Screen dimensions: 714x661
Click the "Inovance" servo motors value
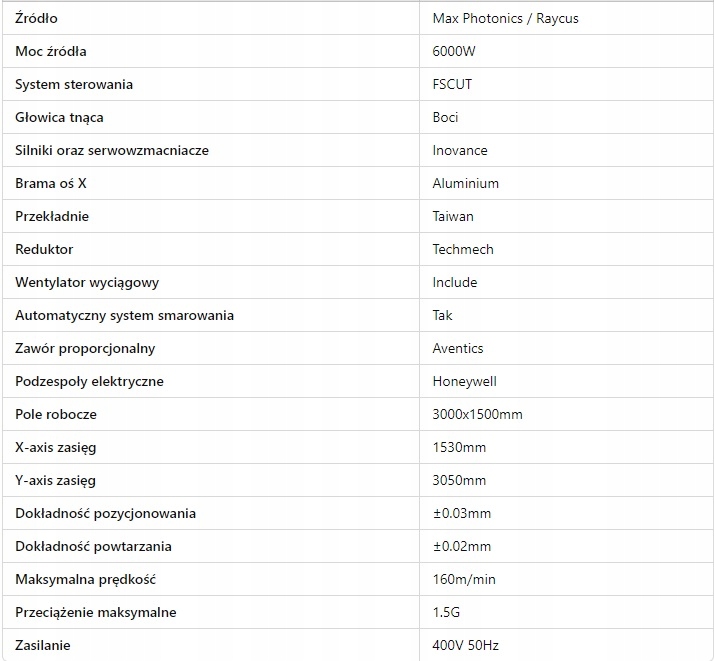(x=460, y=150)
